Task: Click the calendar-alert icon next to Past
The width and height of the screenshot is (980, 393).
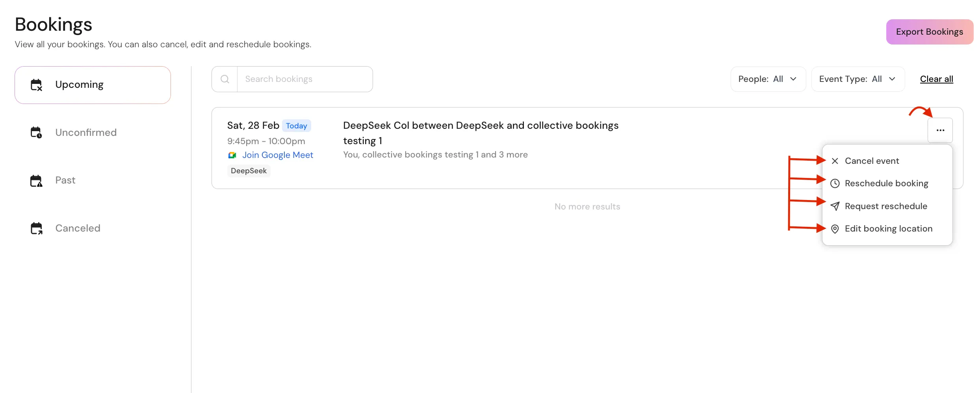Action: coord(36,180)
